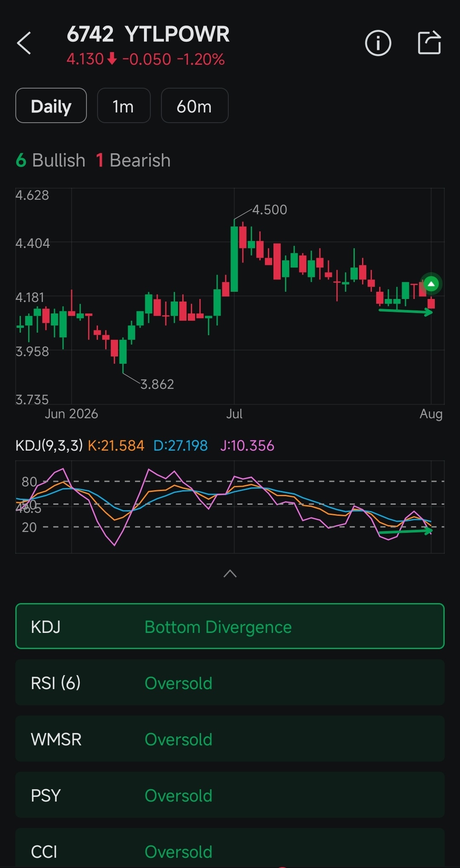Tap the 3.862 low price label
Viewport: 460px width, 868px height.
[157, 384]
